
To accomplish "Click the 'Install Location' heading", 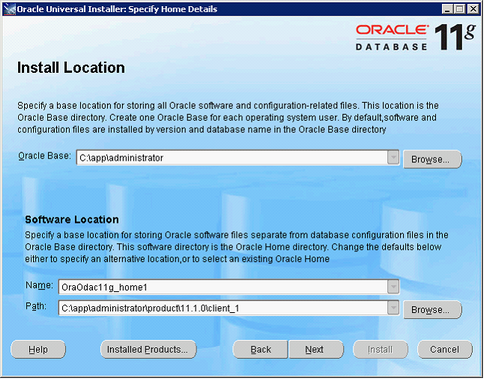I will pos(71,68).
